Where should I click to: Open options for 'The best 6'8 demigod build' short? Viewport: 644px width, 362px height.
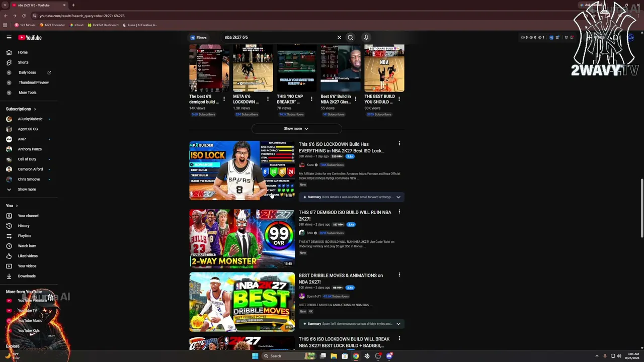[224, 99]
